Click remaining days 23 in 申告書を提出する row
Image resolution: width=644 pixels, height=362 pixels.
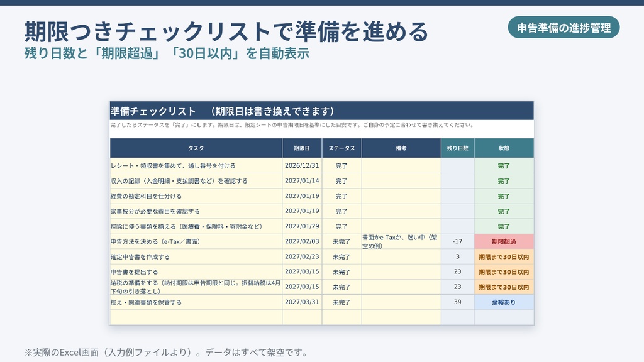click(x=458, y=271)
